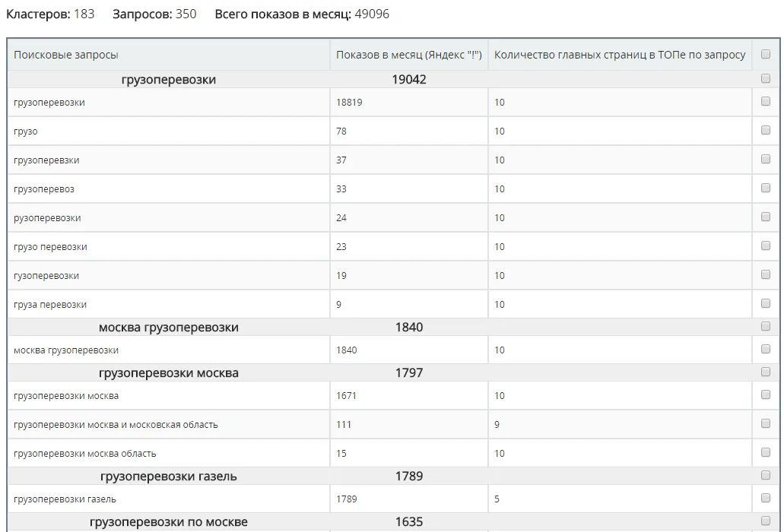Image resolution: width=784 pixels, height=532 pixels.
Task: Click top-pages value 5 in газель row
Action: 497,499
